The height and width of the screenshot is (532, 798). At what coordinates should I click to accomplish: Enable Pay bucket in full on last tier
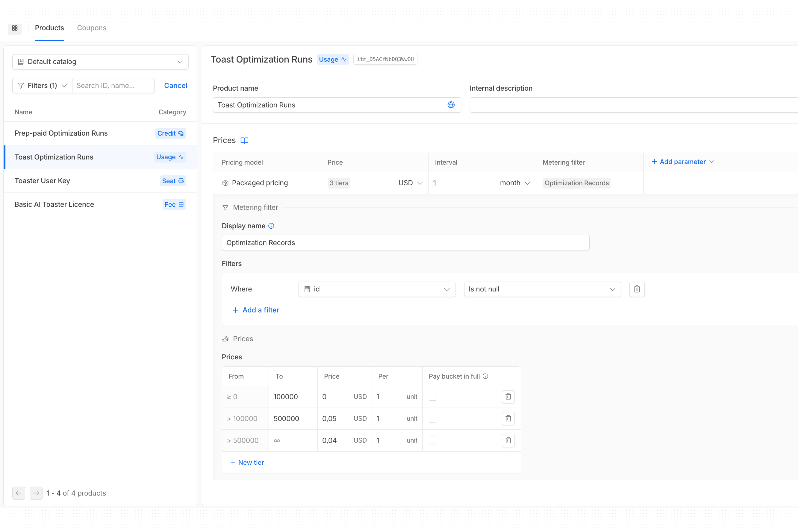pos(432,440)
